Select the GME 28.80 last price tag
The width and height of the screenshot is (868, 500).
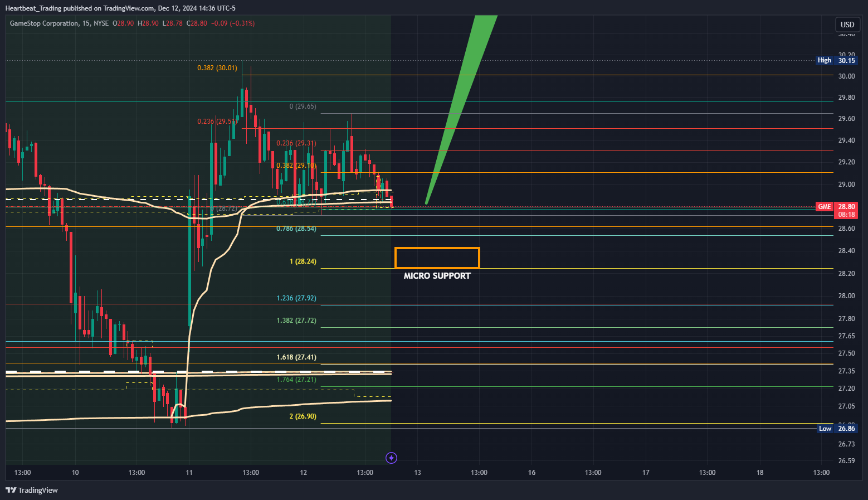pyautogui.click(x=836, y=207)
